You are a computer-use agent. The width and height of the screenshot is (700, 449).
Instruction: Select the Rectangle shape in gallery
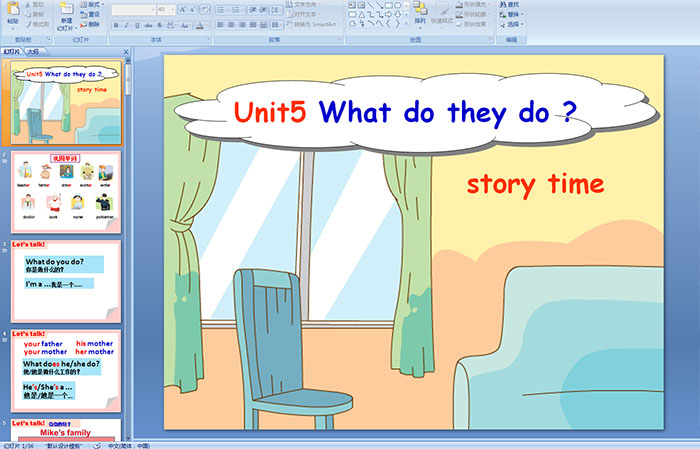(x=388, y=5)
